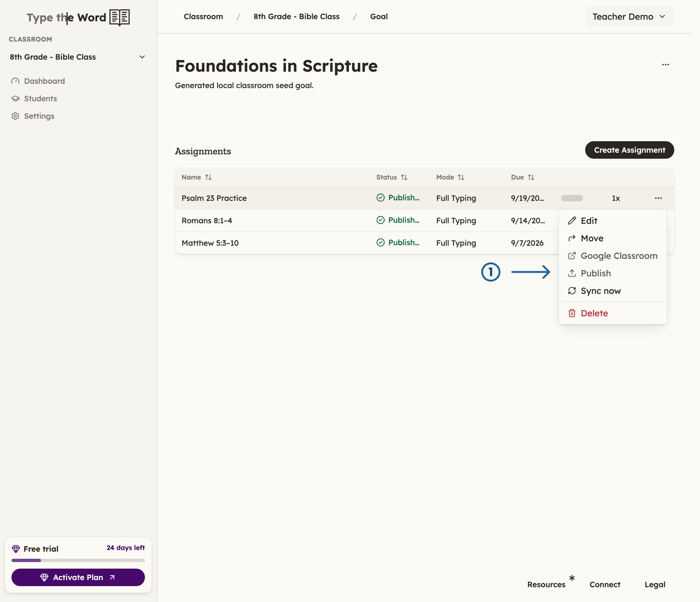This screenshot has width=700, height=602.
Task: Click the pencil icon beside Edit
Action: pyautogui.click(x=572, y=221)
